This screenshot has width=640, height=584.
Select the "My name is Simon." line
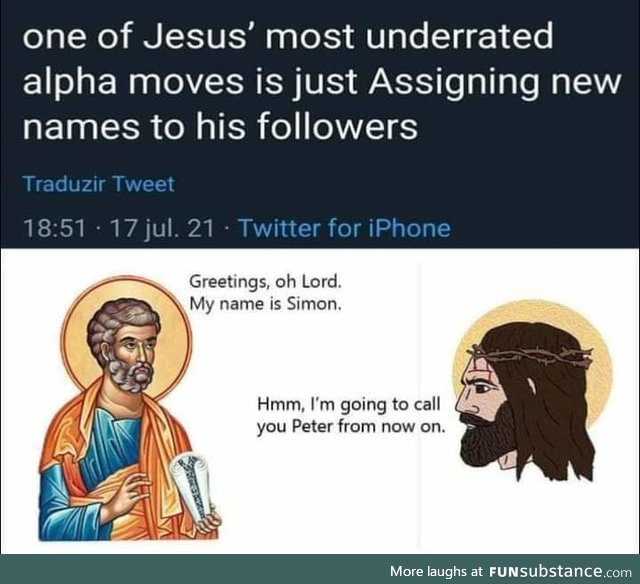click(x=265, y=304)
